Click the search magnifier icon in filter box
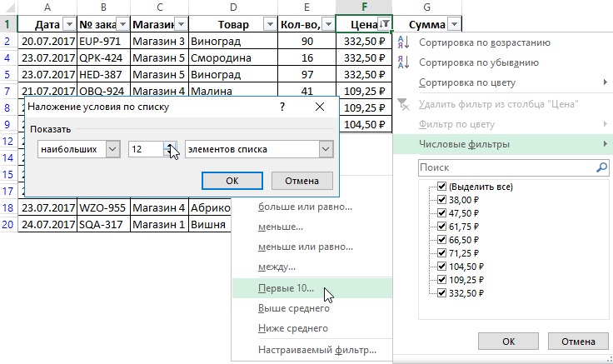613x364 pixels. [x=601, y=167]
